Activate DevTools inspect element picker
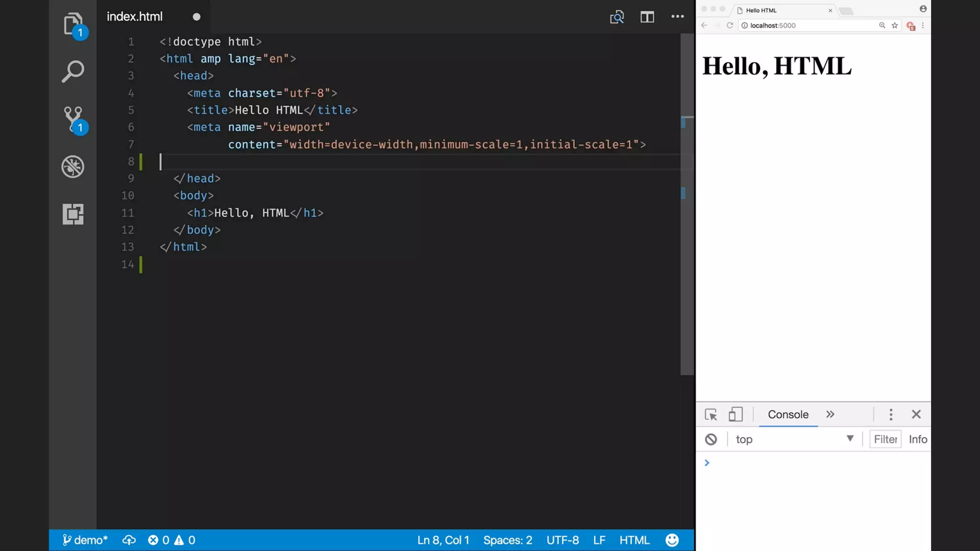Viewport: 980px width, 551px height. pyautogui.click(x=711, y=414)
